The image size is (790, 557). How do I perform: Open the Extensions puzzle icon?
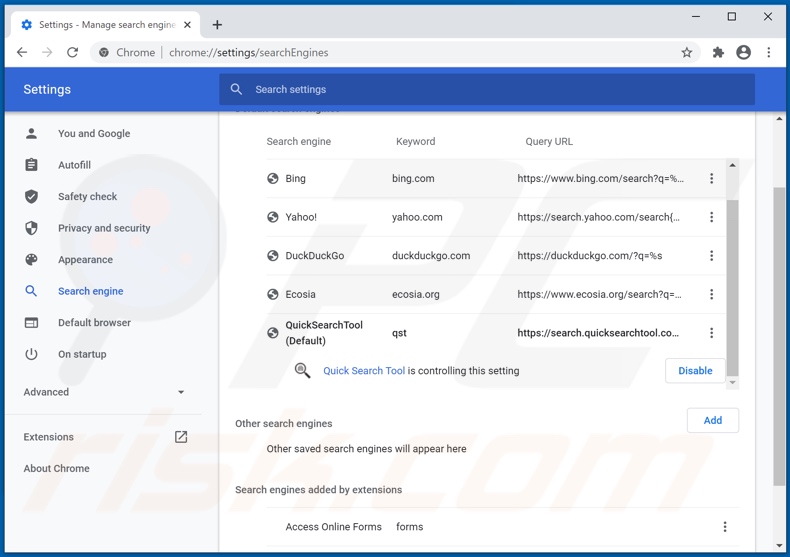[x=718, y=52]
